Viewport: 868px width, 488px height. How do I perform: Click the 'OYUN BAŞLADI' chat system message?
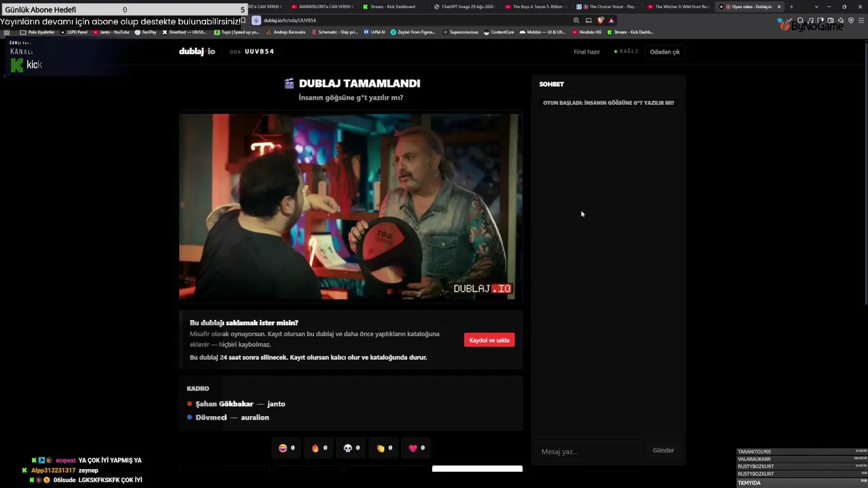[x=608, y=103]
